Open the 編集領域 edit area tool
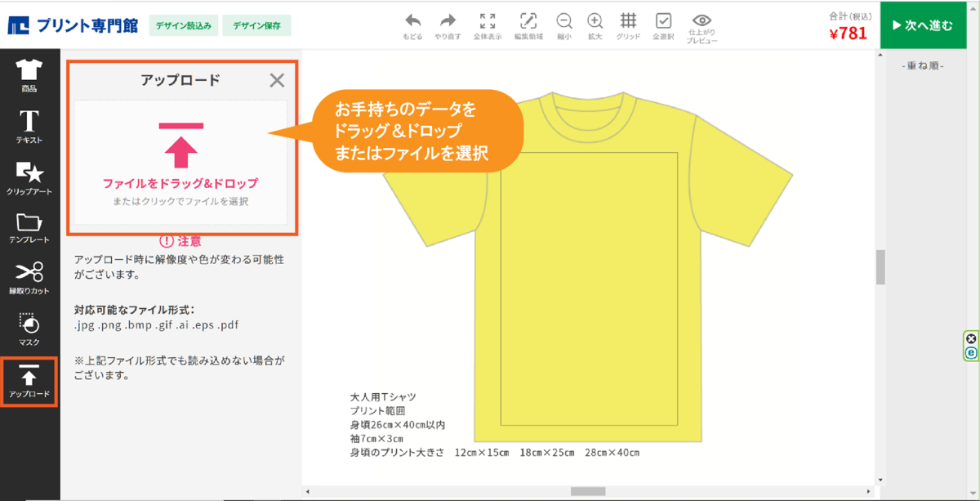The image size is (980, 501). click(528, 27)
